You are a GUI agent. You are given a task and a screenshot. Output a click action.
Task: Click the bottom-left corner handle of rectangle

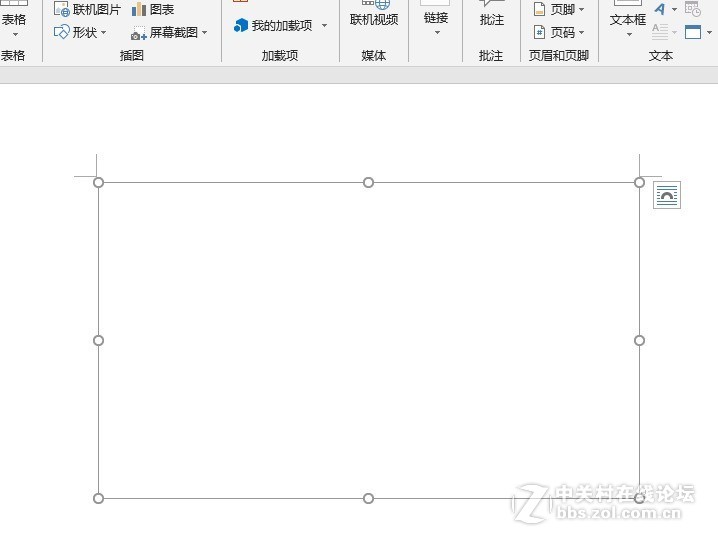[x=98, y=498]
